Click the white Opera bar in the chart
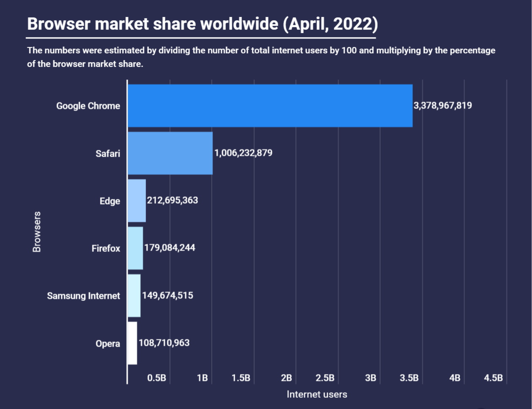532x409 pixels. pyautogui.click(x=132, y=343)
